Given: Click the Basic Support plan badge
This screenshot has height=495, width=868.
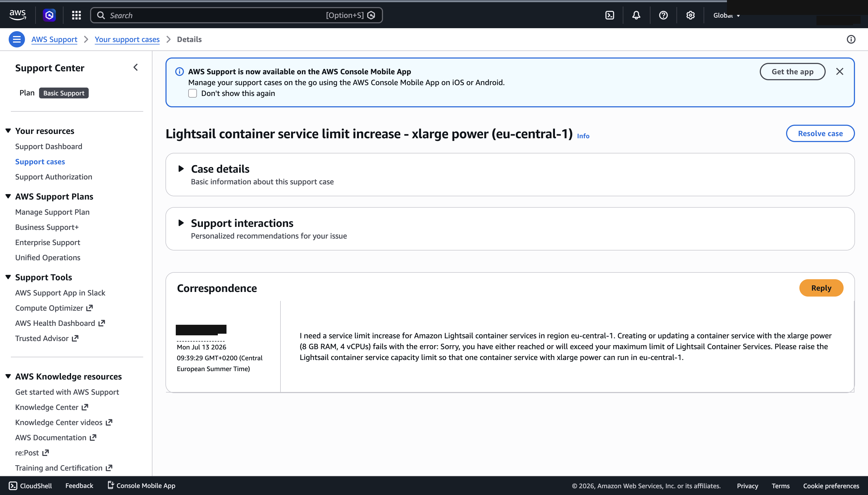Looking at the screenshot, I should pos(64,93).
